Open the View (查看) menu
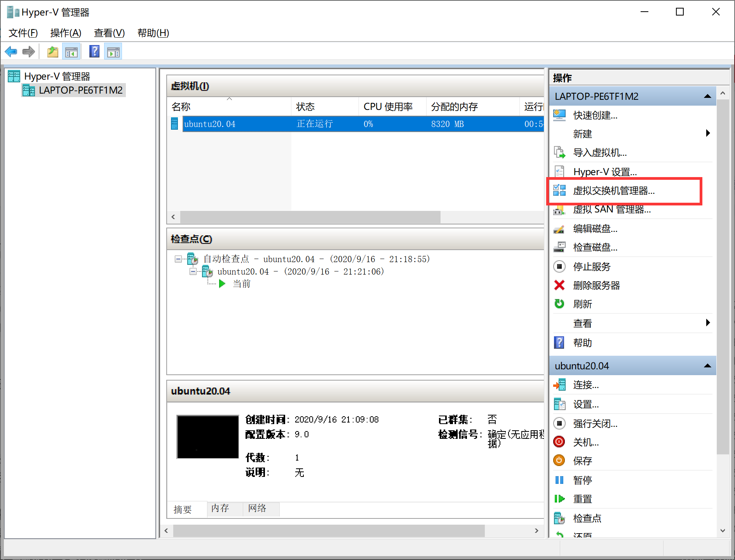Screen dimensions: 735x560 coord(109,33)
